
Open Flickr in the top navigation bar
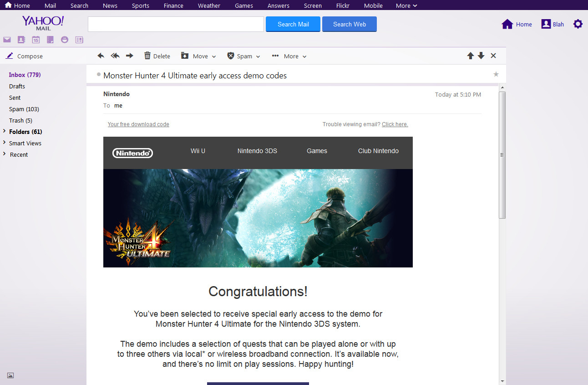(343, 5)
